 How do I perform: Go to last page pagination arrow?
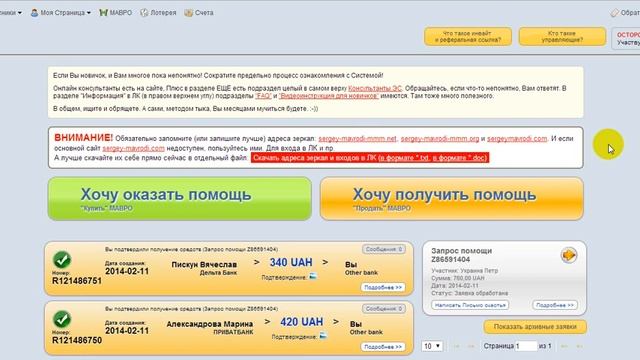[x=579, y=346]
